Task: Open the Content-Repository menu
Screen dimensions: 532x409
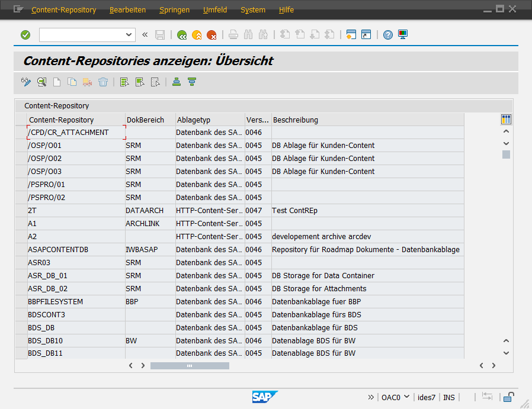Action: [64, 10]
